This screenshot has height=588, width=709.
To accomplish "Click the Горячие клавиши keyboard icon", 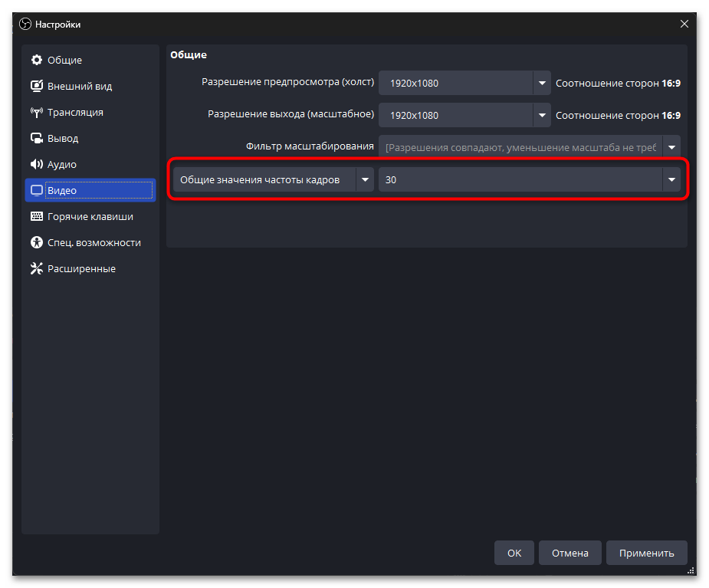I will (36, 217).
